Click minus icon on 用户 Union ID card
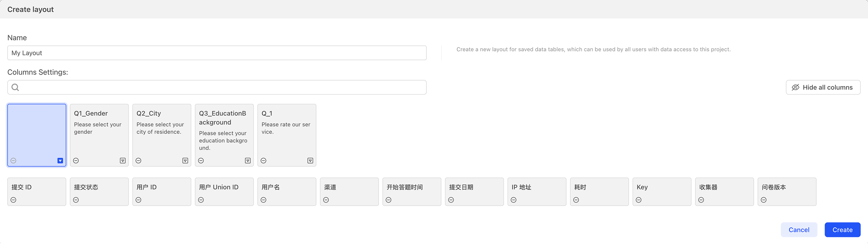 coord(201,200)
